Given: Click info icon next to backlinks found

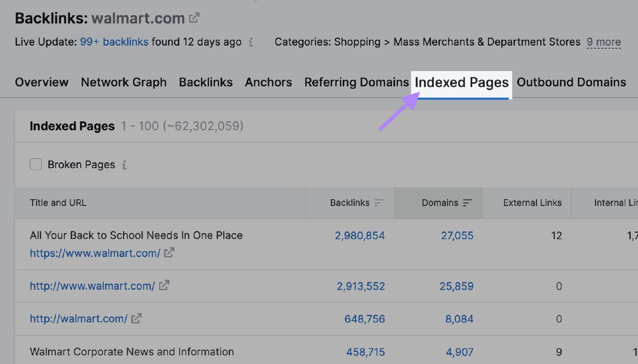Looking at the screenshot, I should pyautogui.click(x=251, y=42).
